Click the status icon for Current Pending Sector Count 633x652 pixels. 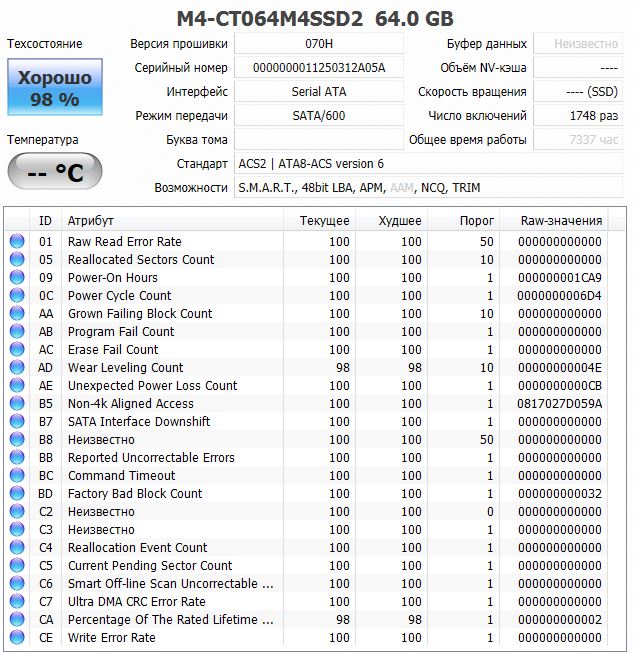[17, 566]
